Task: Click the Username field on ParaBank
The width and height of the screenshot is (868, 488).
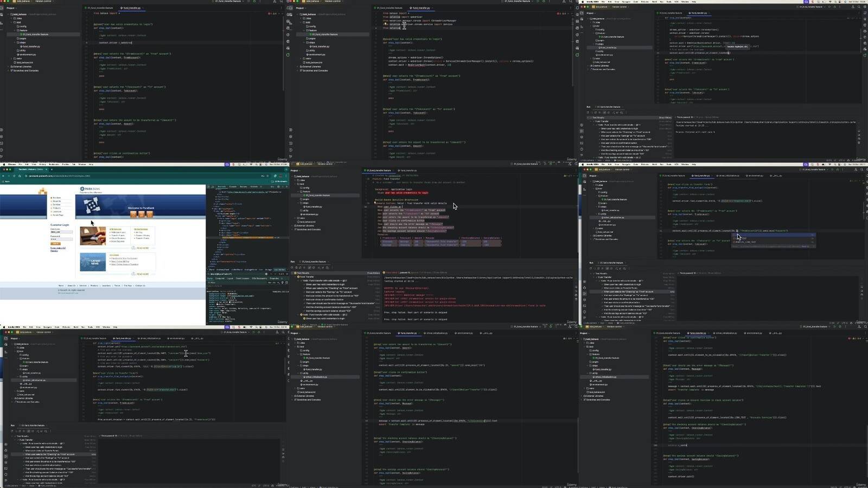Action: pyautogui.click(x=61, y=232)
